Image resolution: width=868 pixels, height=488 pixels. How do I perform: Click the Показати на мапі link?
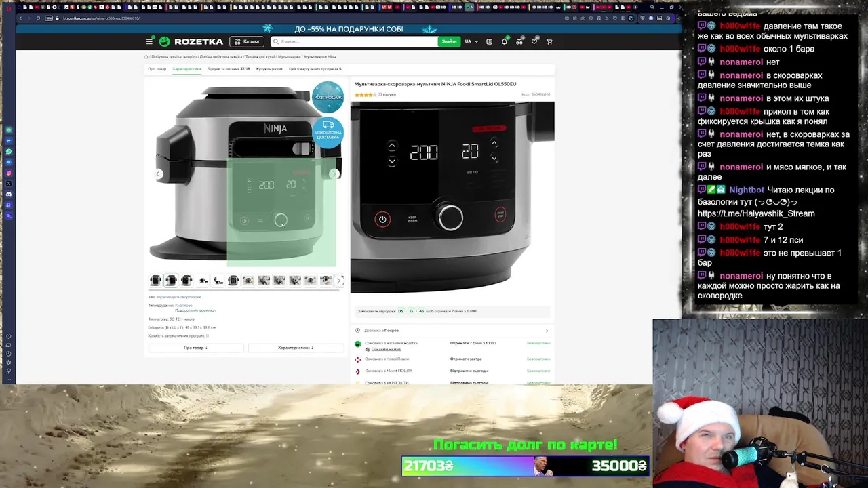click(x=386, y=349)
